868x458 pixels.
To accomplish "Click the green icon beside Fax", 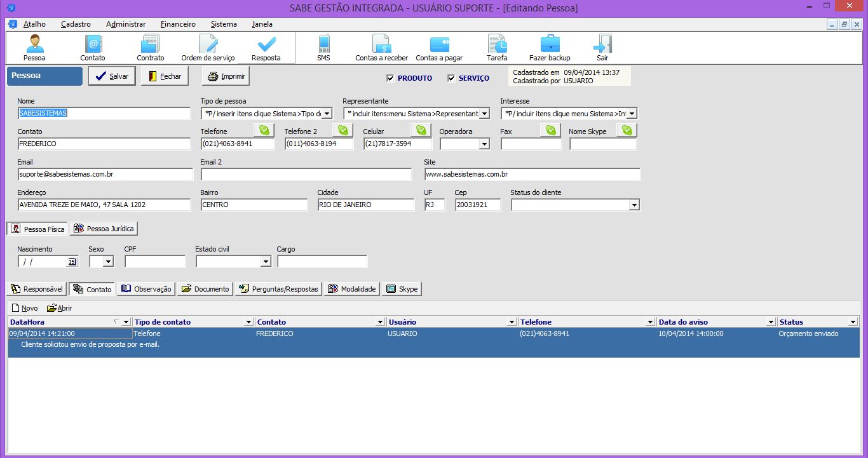I will 550,130.
